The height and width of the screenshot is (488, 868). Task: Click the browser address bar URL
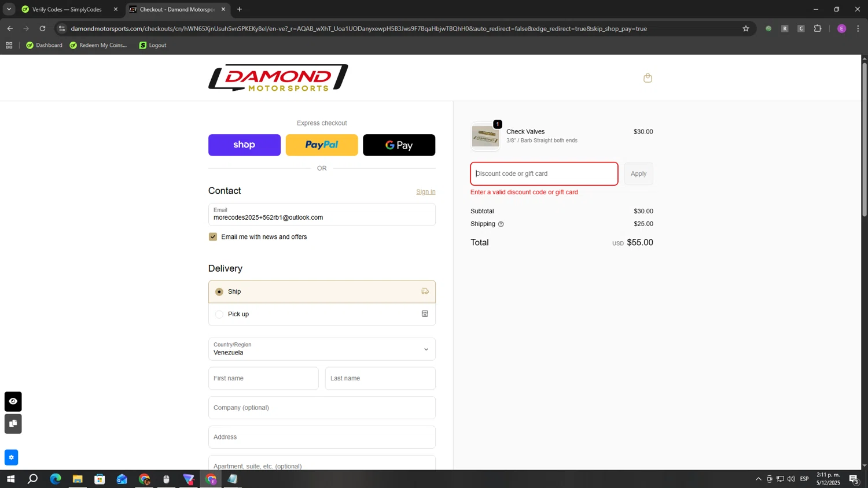[359, 28]
